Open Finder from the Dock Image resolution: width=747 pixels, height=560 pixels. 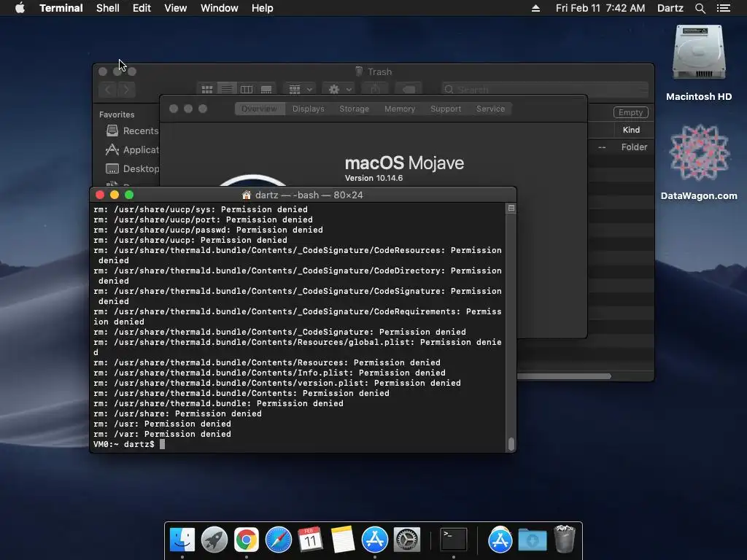tap(182, 540)
